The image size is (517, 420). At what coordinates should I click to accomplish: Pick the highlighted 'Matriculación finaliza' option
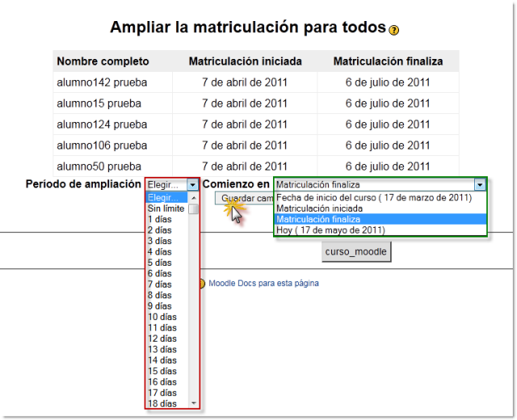tap(318, 219)
